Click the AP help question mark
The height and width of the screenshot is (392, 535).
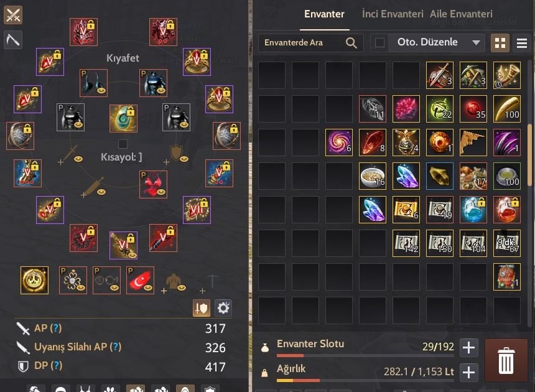tap(55, 328)
